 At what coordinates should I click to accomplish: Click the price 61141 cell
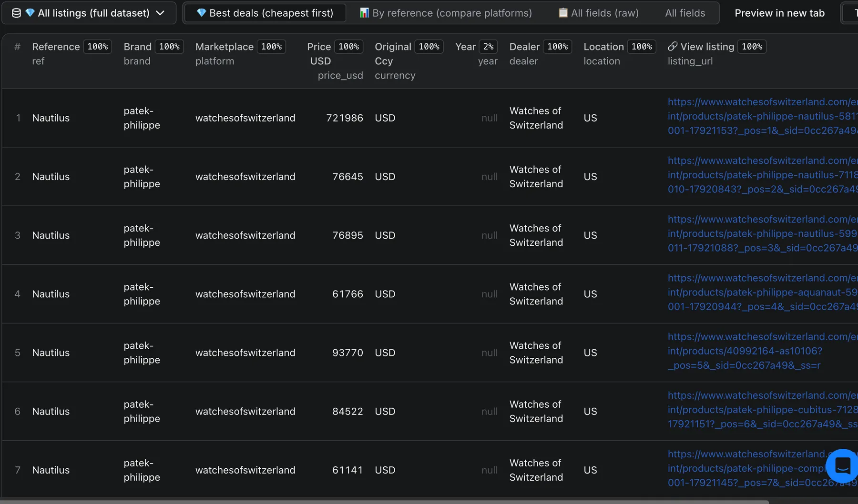(347, 470)
